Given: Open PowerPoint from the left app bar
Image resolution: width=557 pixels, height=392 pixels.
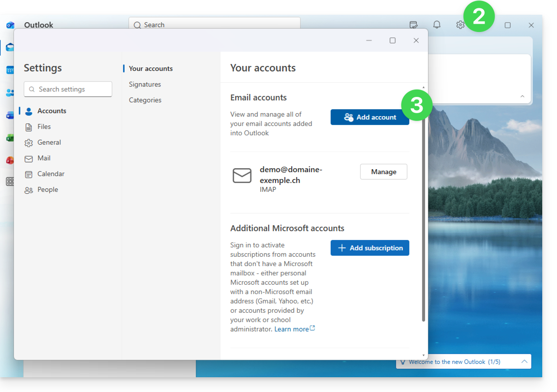Looking at the screenshot, I should coord(10,160).
